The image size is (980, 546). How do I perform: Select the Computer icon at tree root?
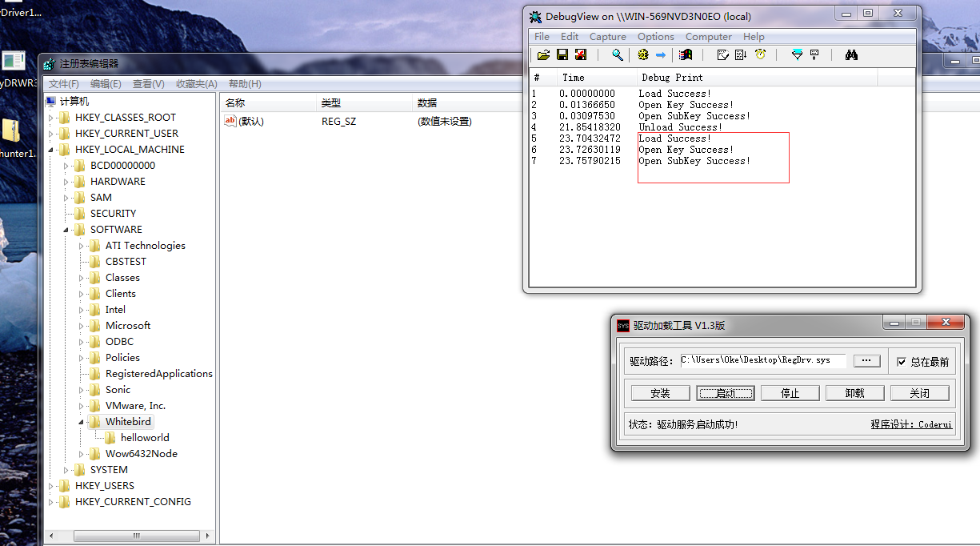(51, 102)
